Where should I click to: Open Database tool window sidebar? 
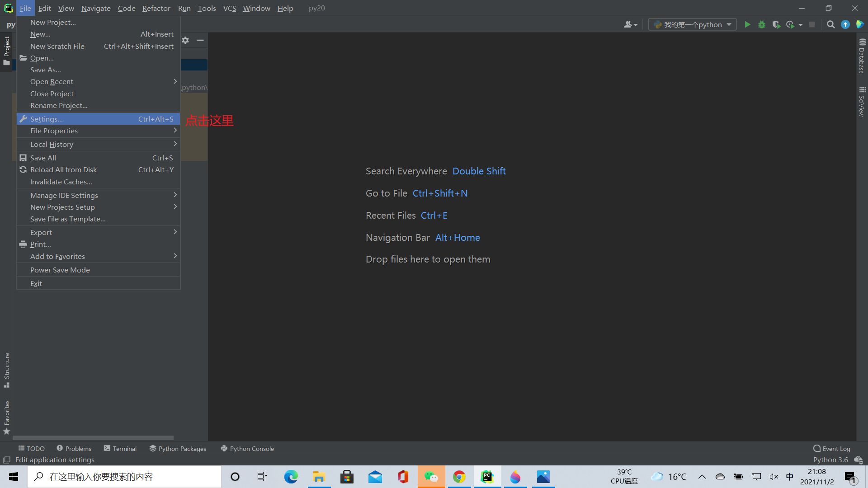(862, 56)
